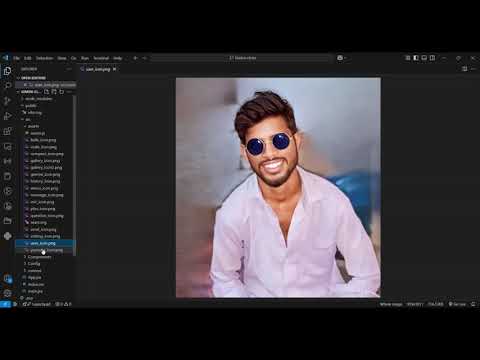Expand the Components folder

point(45,257)
